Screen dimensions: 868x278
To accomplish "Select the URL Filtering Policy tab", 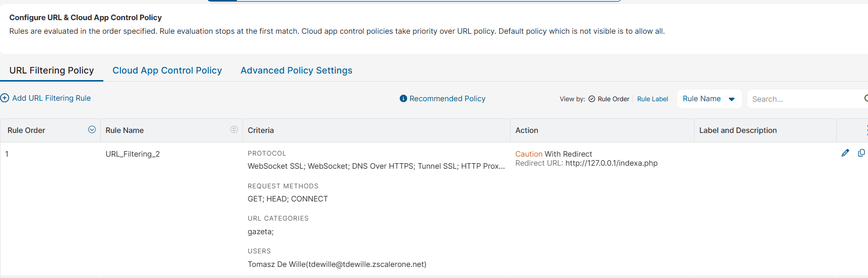I will coord(51,71).
